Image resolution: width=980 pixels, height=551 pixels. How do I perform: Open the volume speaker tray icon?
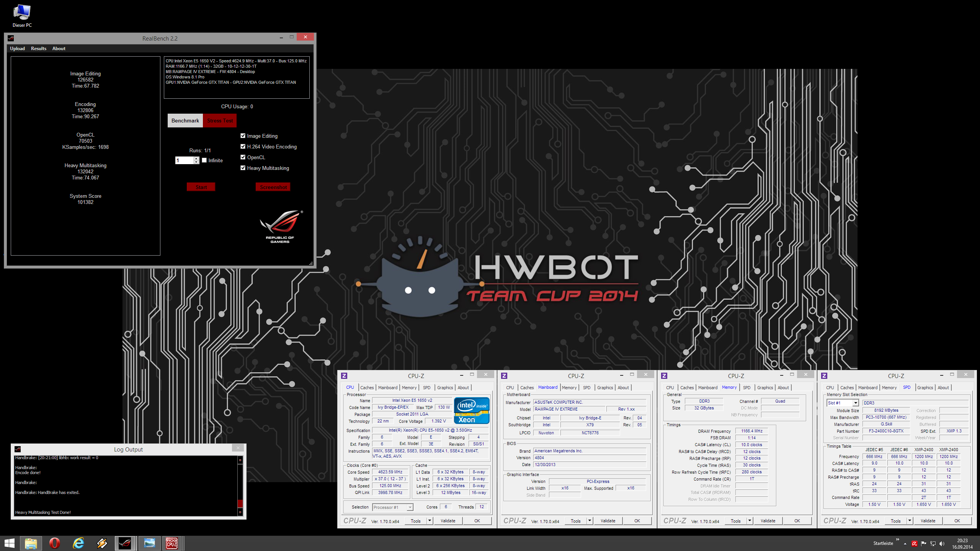[942, 544]
